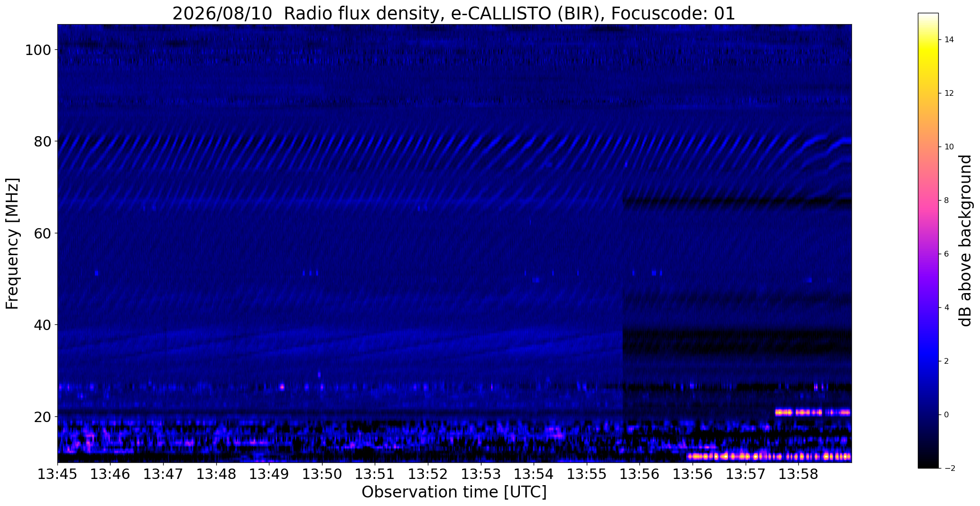The image size is (980, 506).
Task: Click the plot title mentioning e-CALLISTO (BIR)
Action: click(x=453, y=13)
